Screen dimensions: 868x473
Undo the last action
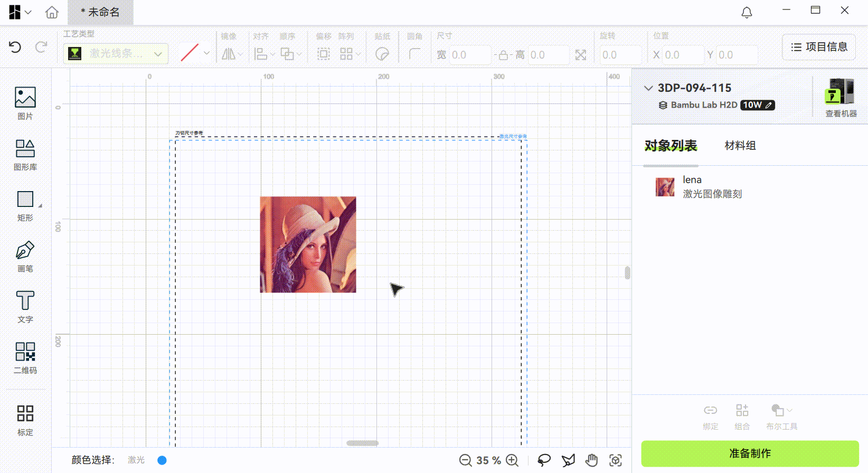pos(15,47)
